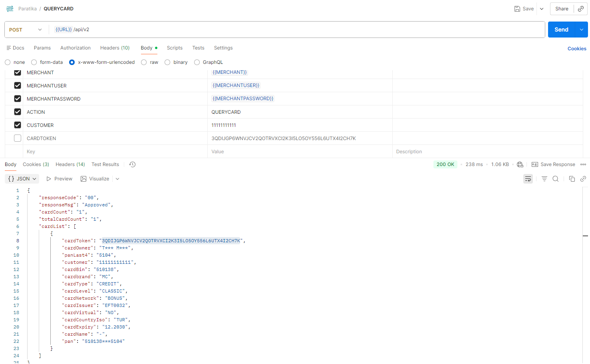Open the network information globe icon

click(x=520, y=164)
